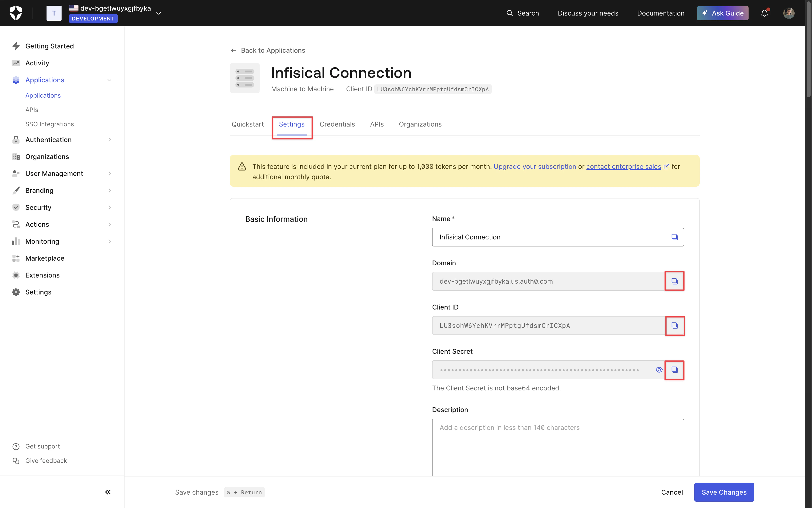Expand the Actions section chevron

click(x=109, y=224)
